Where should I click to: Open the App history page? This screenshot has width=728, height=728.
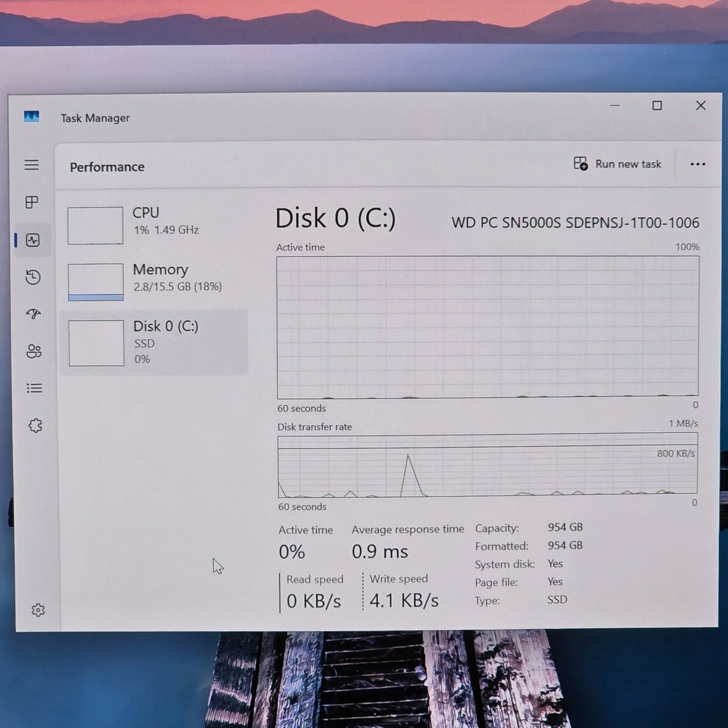(x=33, y=277)
